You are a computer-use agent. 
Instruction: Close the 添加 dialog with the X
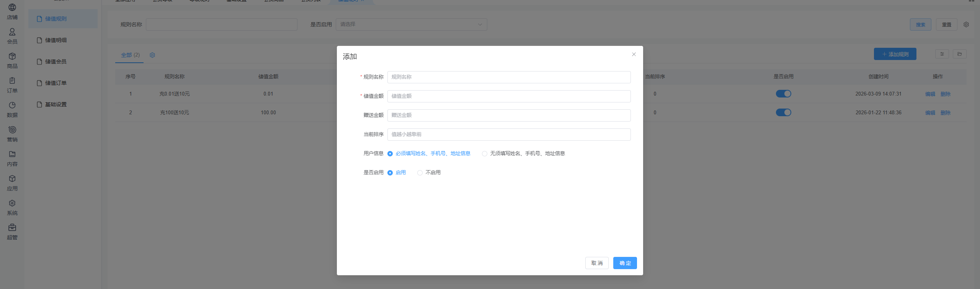pos(634,54)
